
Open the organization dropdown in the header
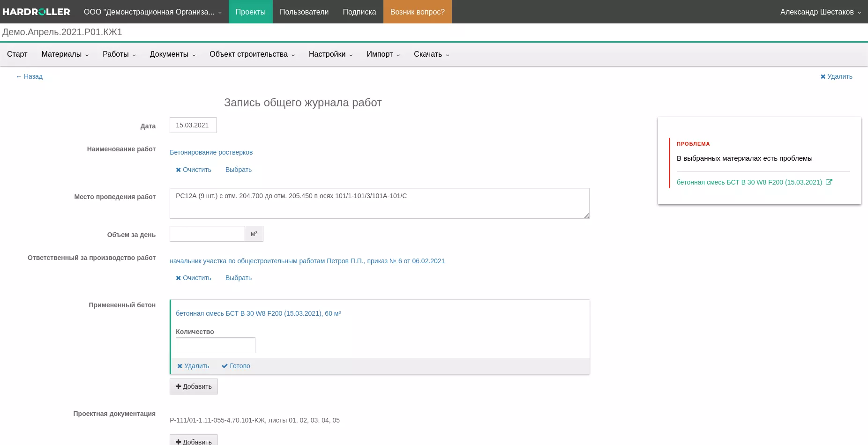click(152, 12)
